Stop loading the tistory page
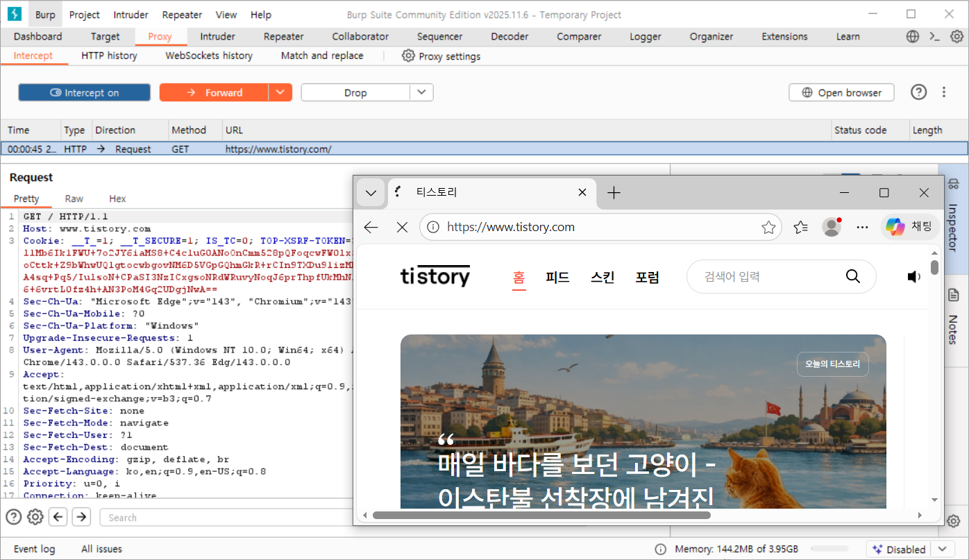Image resolution: width=969 pixels, height=560 pixels. [x=402, y=227]
